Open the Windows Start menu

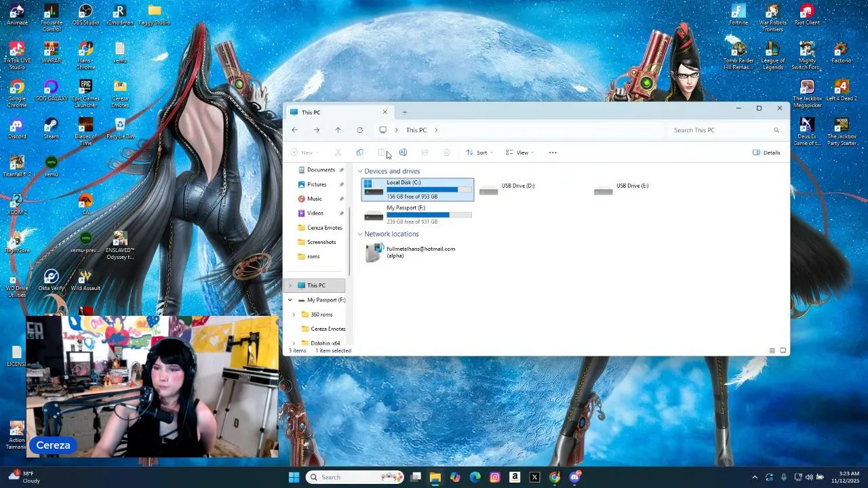294,477
